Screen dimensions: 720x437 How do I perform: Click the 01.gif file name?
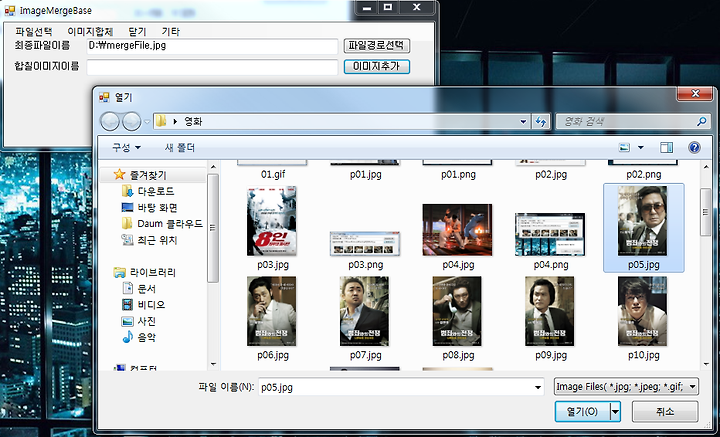pyautogui.click(x=273, y=174)
